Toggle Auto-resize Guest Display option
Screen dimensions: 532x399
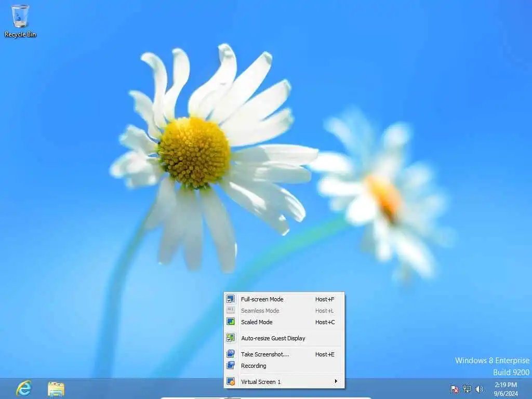pos(284,338)
